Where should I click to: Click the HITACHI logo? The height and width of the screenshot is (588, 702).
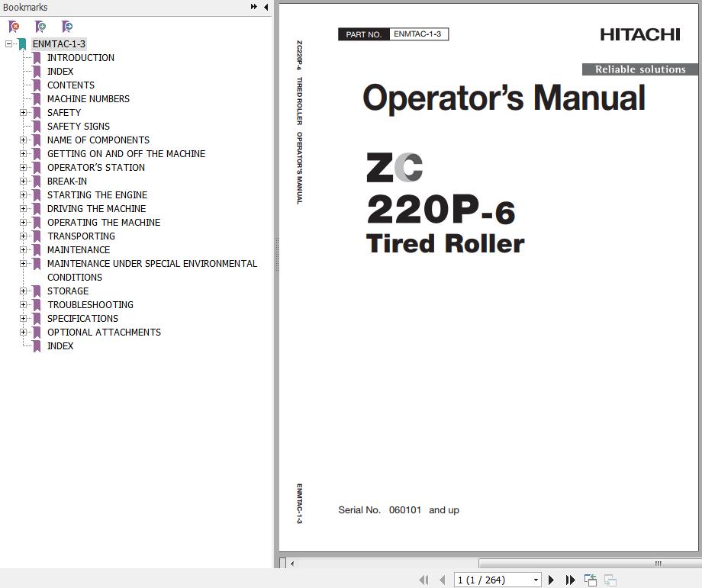tap(639, 34)
